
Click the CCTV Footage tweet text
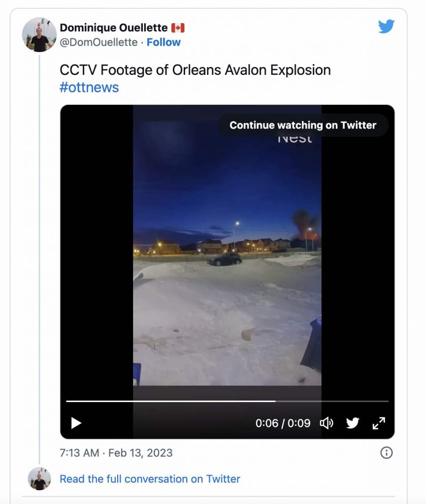195,70
